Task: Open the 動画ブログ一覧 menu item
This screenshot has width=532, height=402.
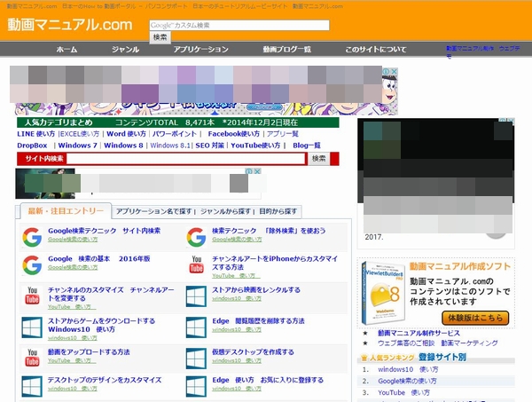Action: coord(286,50)
